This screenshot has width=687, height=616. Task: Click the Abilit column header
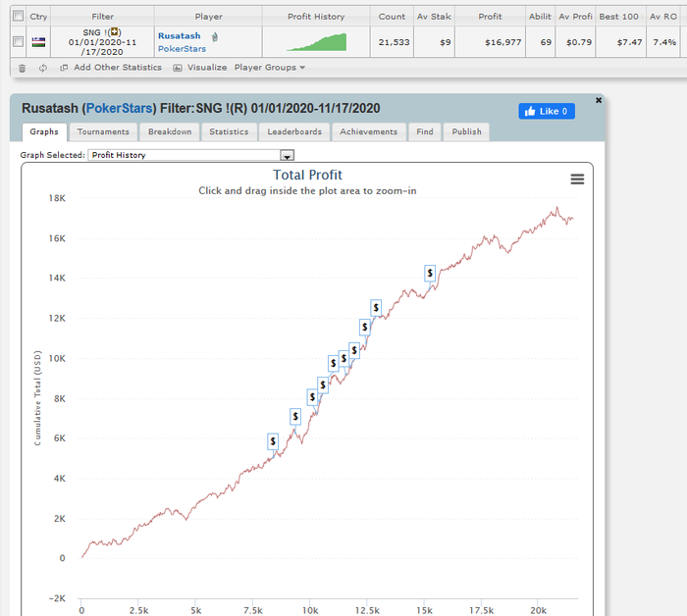540,17
